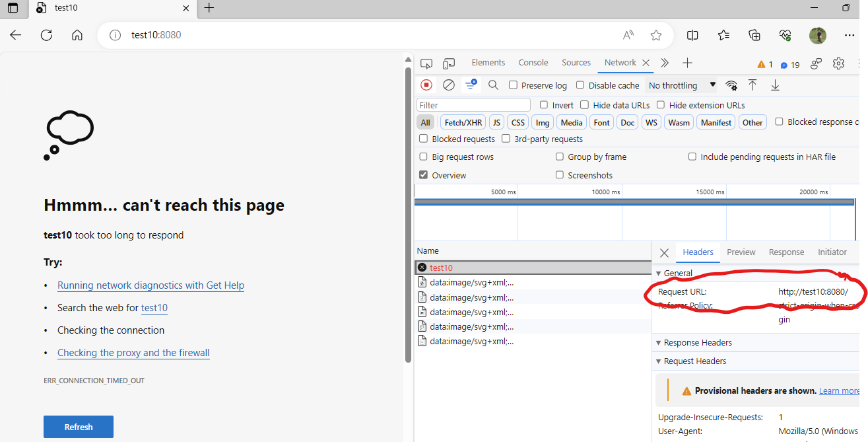This screenshot has height=442, width=868.
Task: Switch to the Console tab
Action: pos(533,63)
